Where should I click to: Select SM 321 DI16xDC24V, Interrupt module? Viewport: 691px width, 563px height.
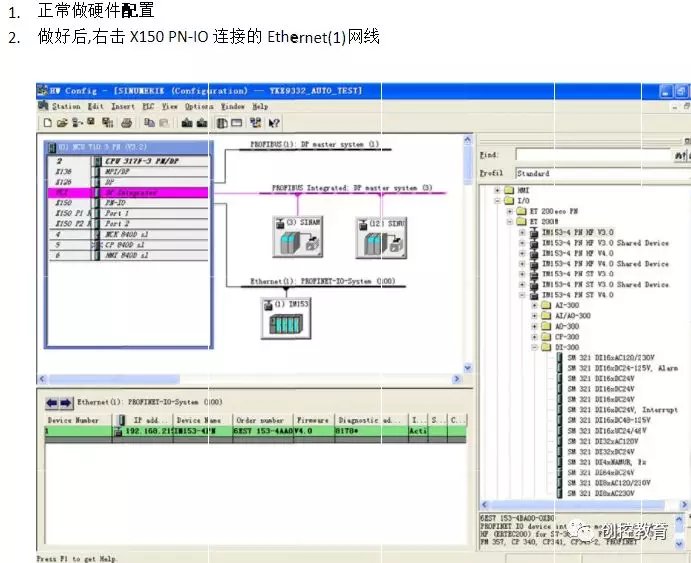tap(622, 410)
